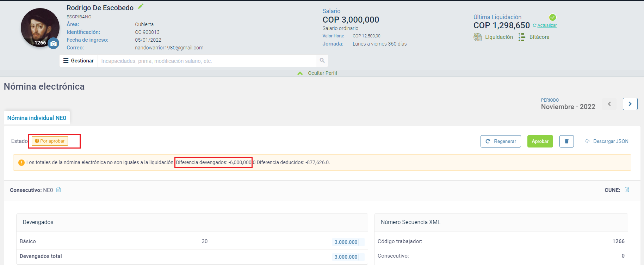Open the Bitácora log
644x265 pixels.
pos(539,37)
